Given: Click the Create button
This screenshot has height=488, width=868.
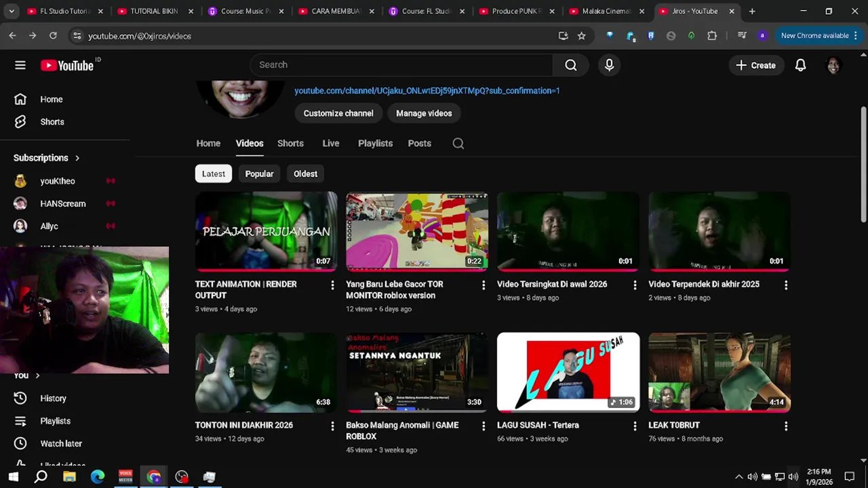Looking at the screenshot, I should tap(755, 65).
